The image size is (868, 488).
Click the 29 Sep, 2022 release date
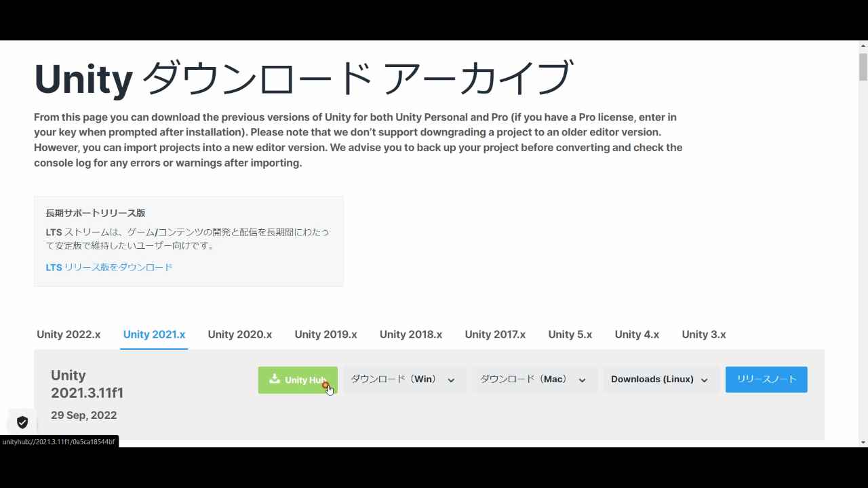point(83,415)
